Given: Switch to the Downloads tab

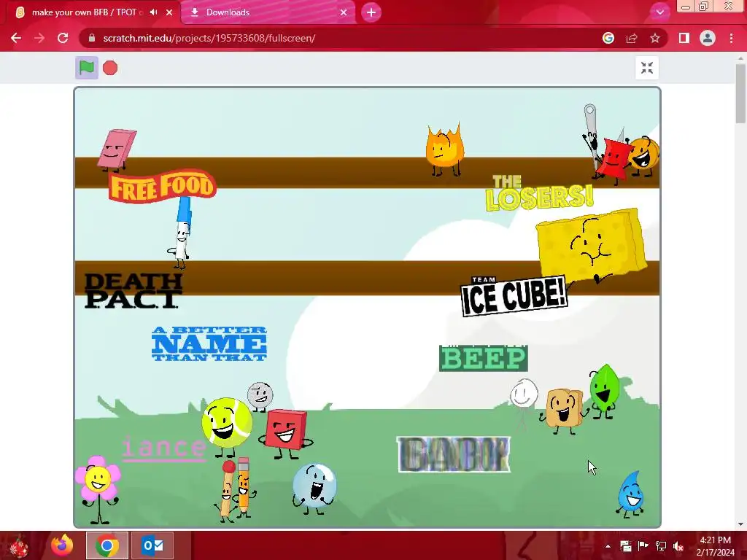Looking at the screenshot, I should [x=268, y=12].
